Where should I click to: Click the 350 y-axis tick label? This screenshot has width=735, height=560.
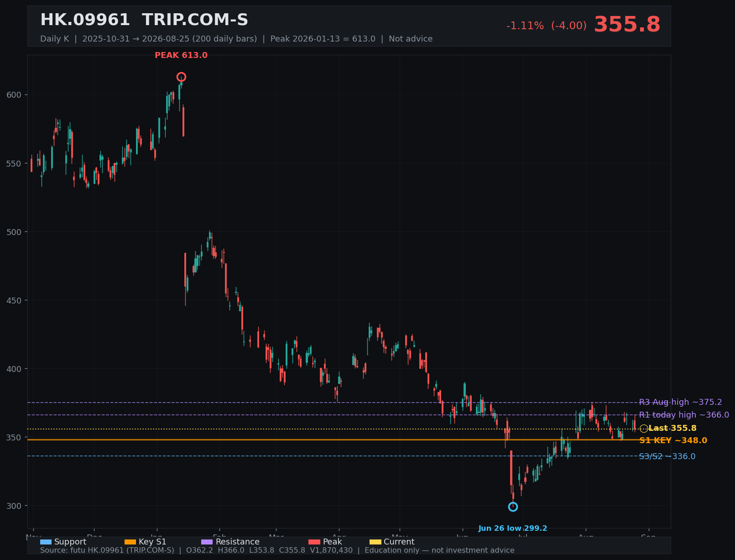14,437
